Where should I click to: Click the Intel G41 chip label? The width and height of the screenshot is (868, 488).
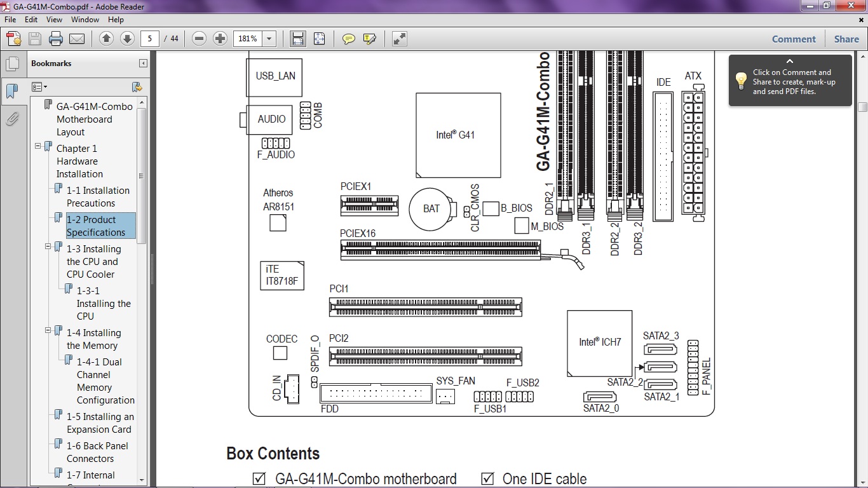[x=455, y=135]
